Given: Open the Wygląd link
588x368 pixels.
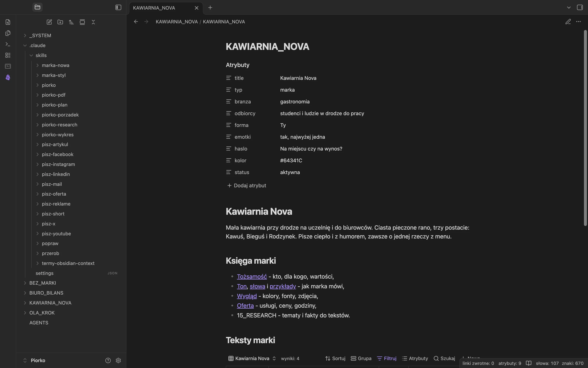Looking at the screenshot, I should point(247,296).
